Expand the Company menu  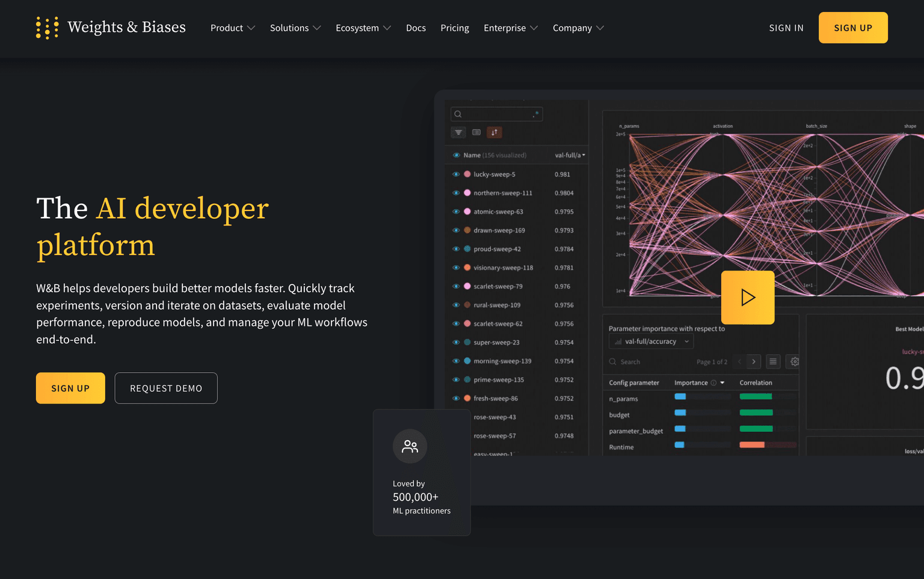578,28
